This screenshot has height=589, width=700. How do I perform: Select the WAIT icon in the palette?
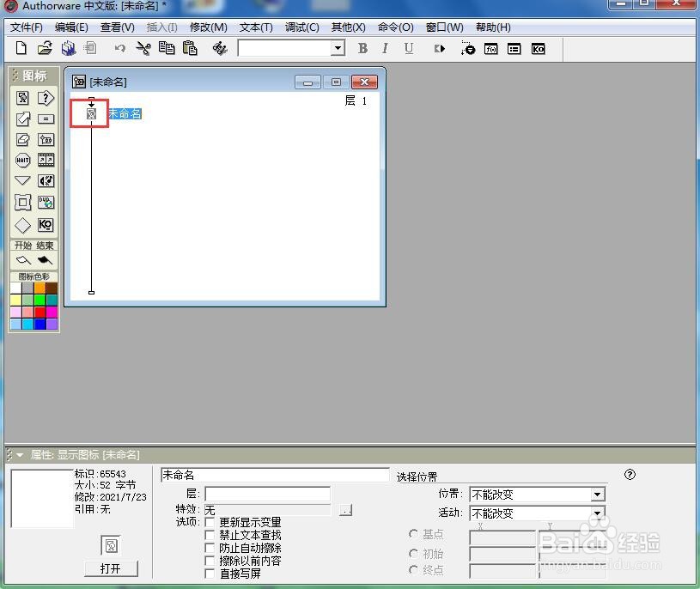coord(22,161)
